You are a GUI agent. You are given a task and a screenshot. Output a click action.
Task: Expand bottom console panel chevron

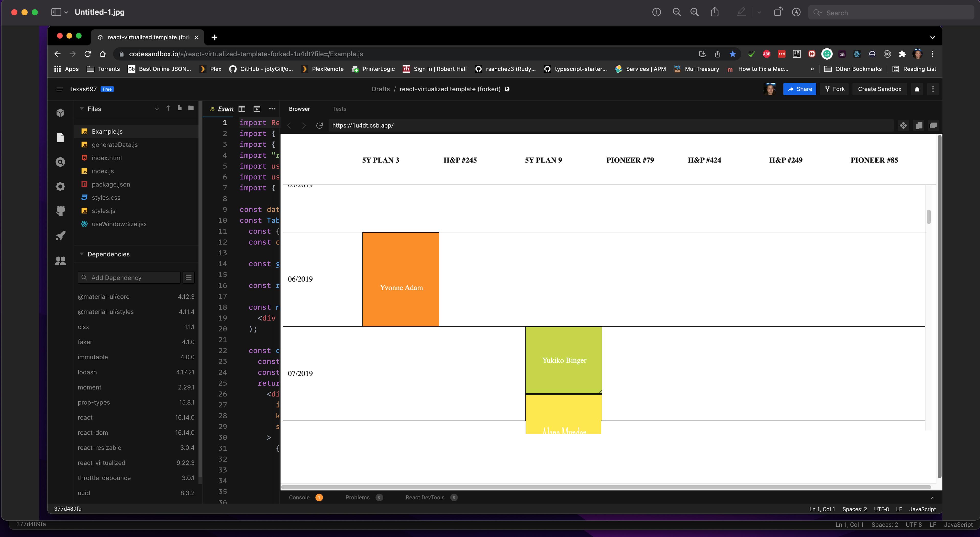pyautogui.click(x=932, y=498)
